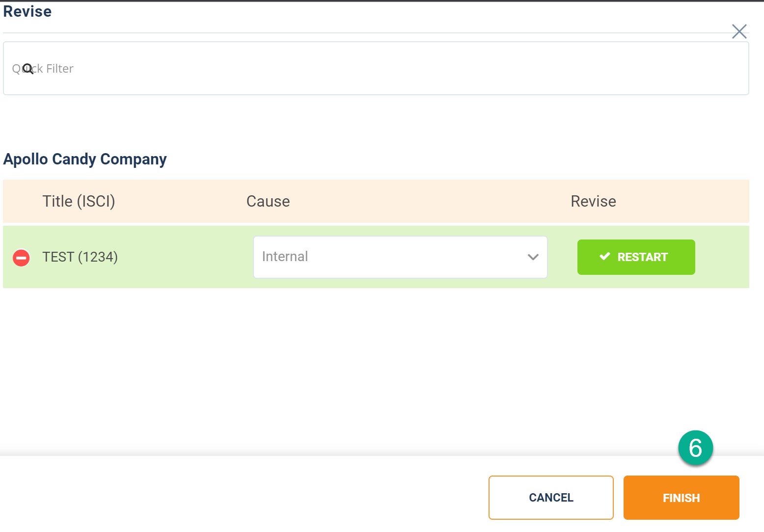Click the red minus icon beside TEST (1234)
This screenshot has width=764, height=532.
[x=21, y=258]
